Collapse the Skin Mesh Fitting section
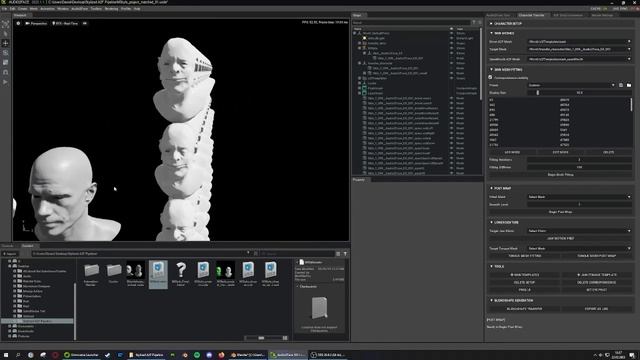 (506, 69)
